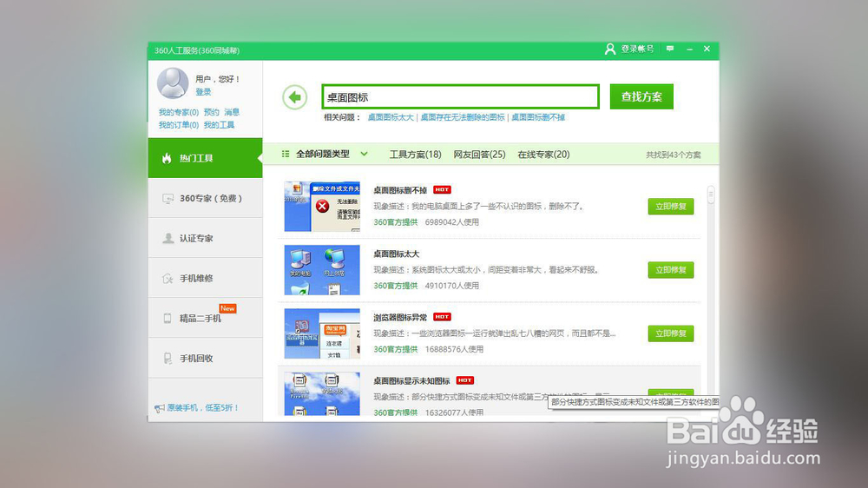Click 共找到43个方案 result count text
This screenshot has height=488, width=868.
point(674,155)
